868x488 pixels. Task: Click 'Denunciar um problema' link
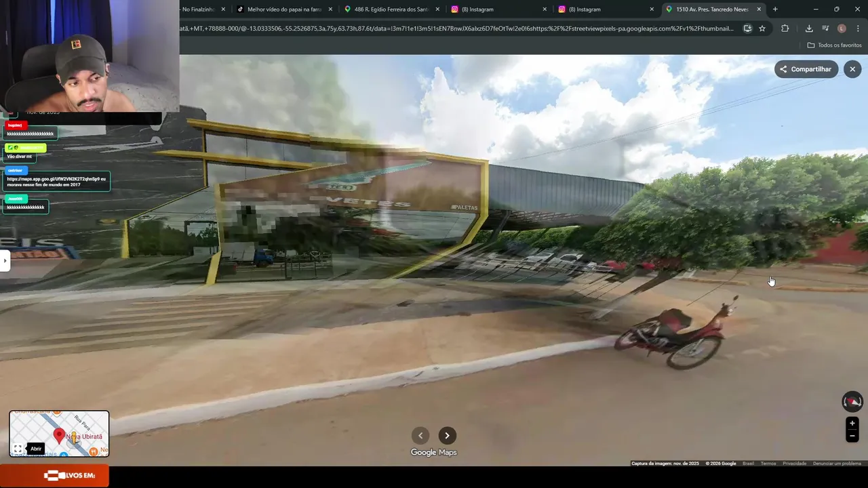point(837,464)
